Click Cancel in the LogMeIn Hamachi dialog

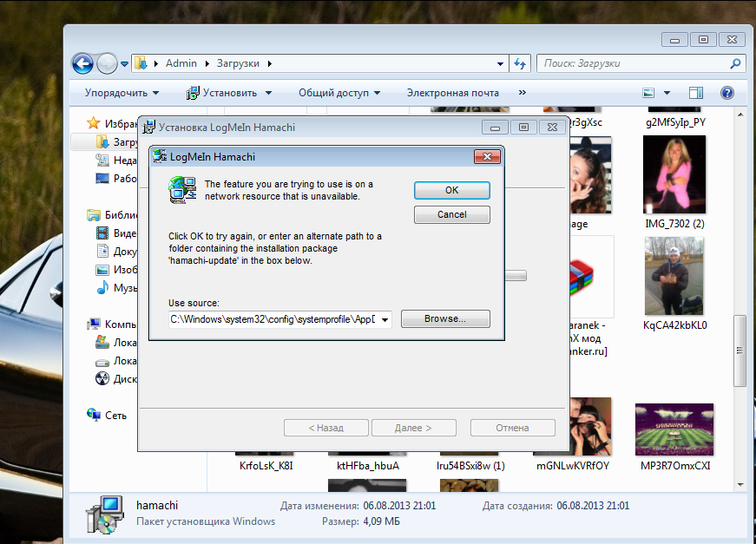coord(451,214)
